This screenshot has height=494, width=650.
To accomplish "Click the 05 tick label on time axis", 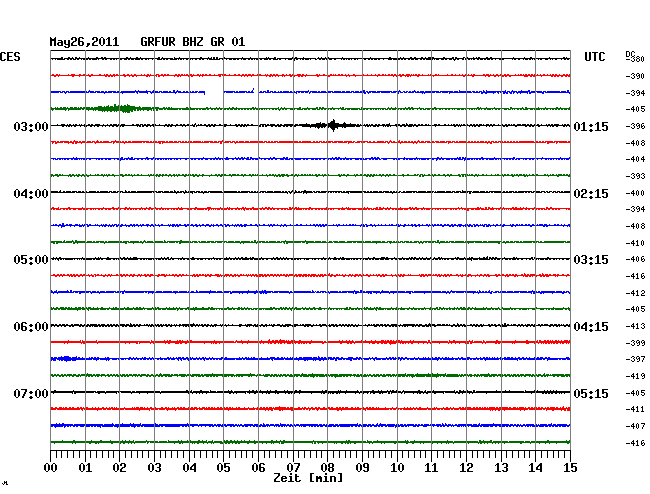I will coord(223,468).
